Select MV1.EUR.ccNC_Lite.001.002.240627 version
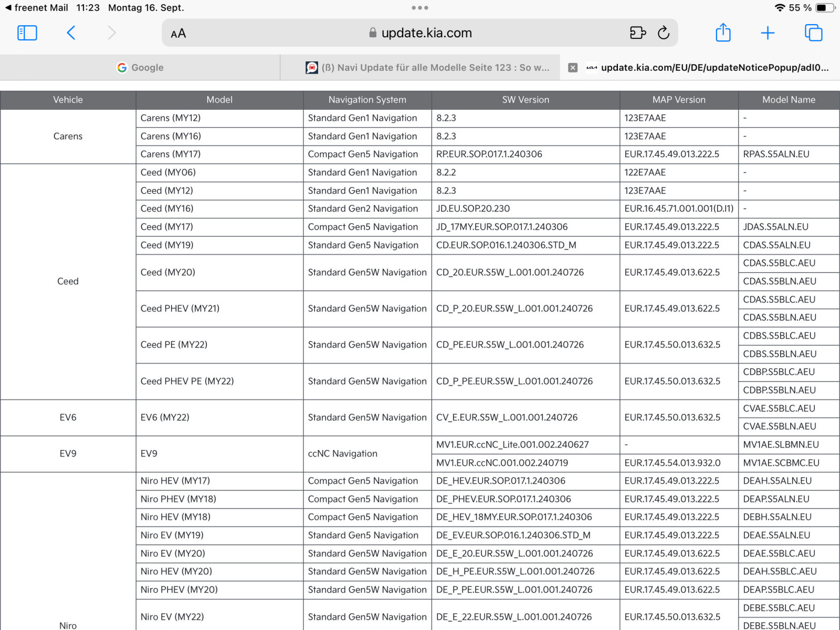Screen dimensions: 840x630 pos(526,445)
